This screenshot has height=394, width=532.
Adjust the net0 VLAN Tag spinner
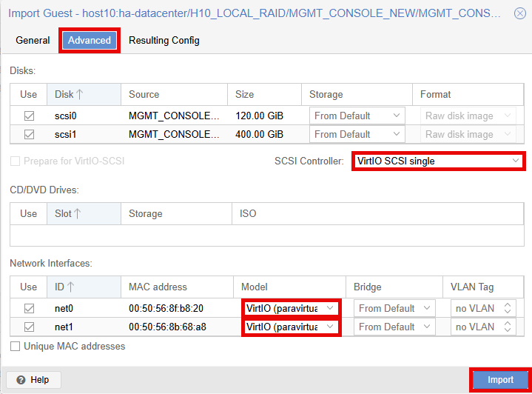pos(507,308)
